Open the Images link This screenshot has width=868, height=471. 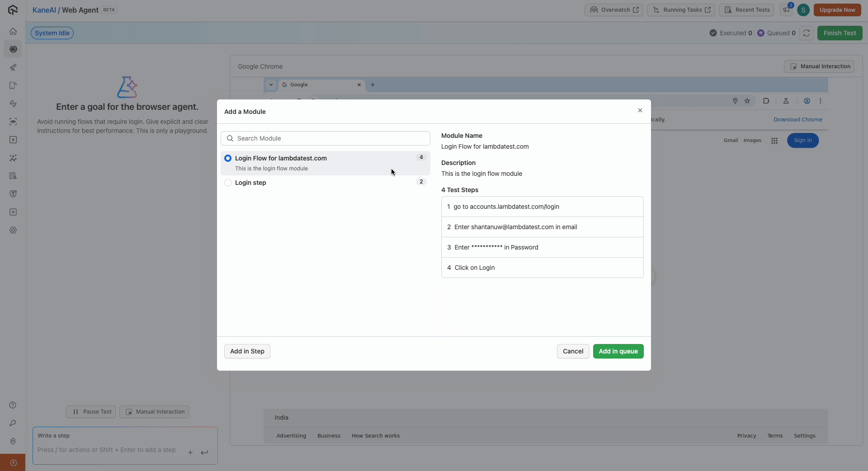click(752, 141)
